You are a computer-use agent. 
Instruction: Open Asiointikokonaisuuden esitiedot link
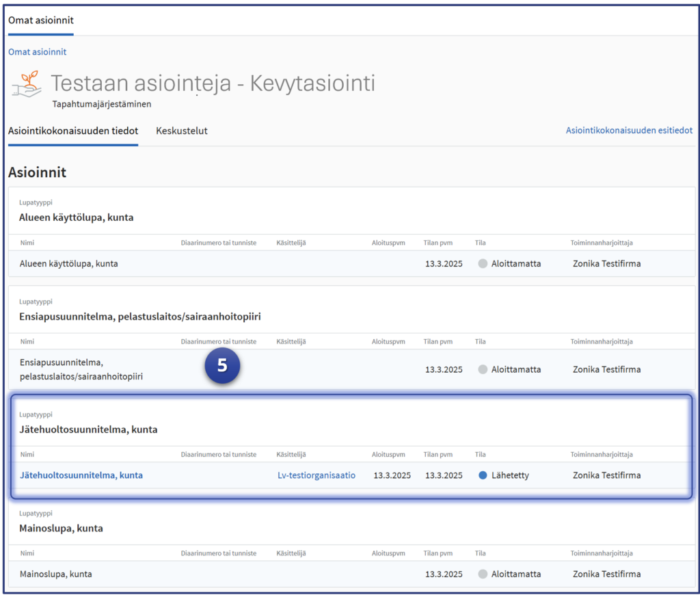click(629, 131)
